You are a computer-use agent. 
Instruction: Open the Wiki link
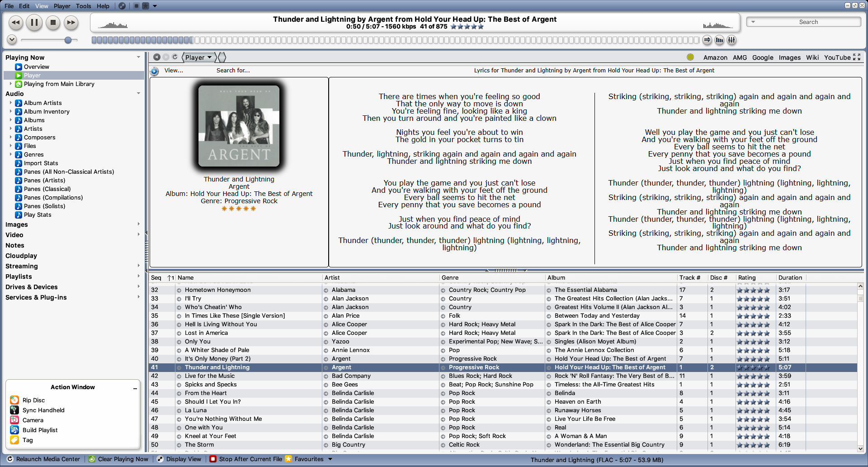(x=812, y=57)
